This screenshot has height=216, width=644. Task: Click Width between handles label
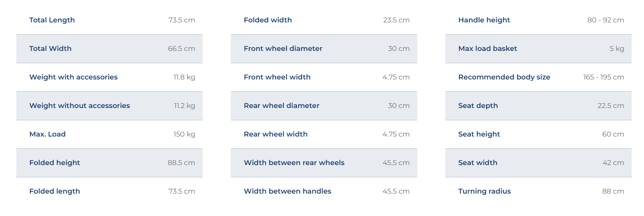coord(287,191)
